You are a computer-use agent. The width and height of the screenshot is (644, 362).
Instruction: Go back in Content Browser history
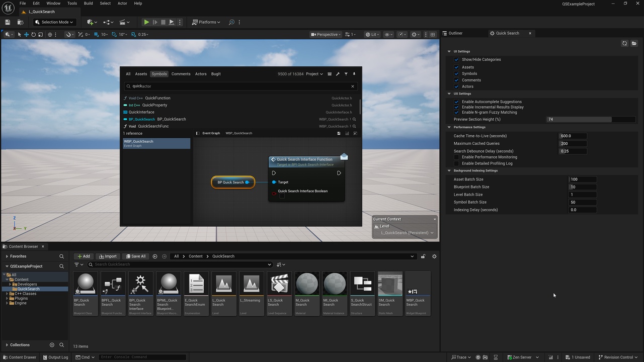point(155,256)
